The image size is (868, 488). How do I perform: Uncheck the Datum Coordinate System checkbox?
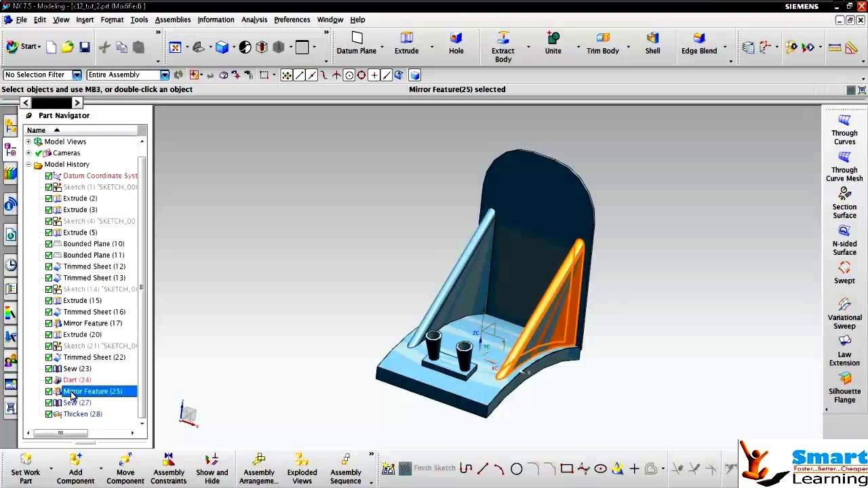[x=49, y=176]
